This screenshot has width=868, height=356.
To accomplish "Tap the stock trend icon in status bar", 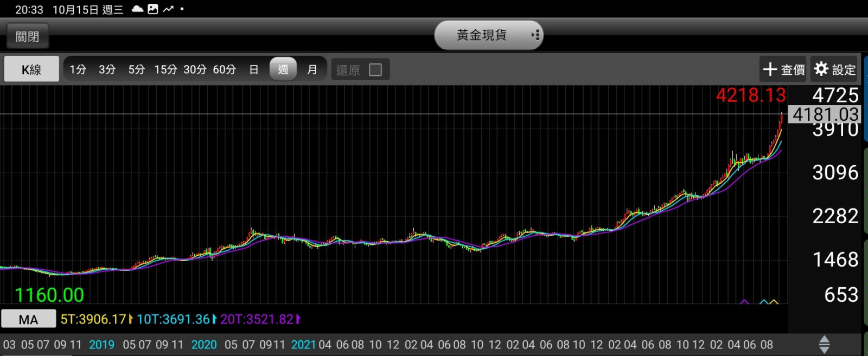I will pyautogui.click(x=168, y=9).
